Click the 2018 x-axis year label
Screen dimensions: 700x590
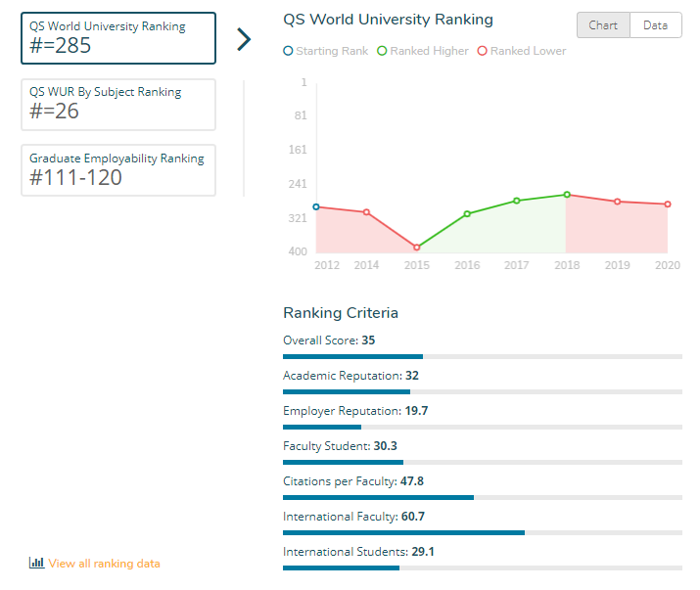(567, 265)
